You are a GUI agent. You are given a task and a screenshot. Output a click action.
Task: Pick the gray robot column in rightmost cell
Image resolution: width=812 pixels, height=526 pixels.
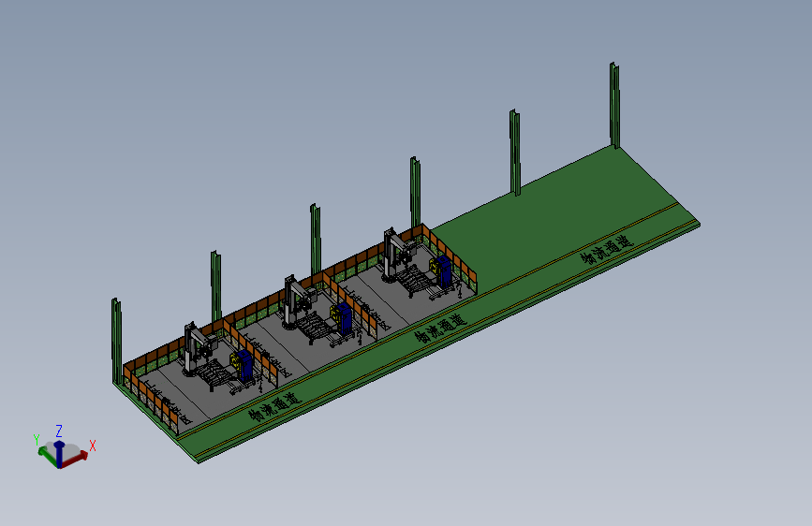[x=390, y=254]
